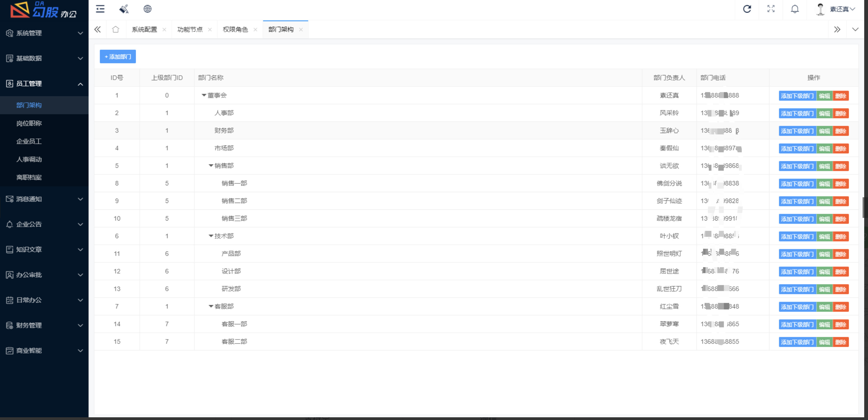
Task: Click the 客服一部 department name
Action: 234,324
